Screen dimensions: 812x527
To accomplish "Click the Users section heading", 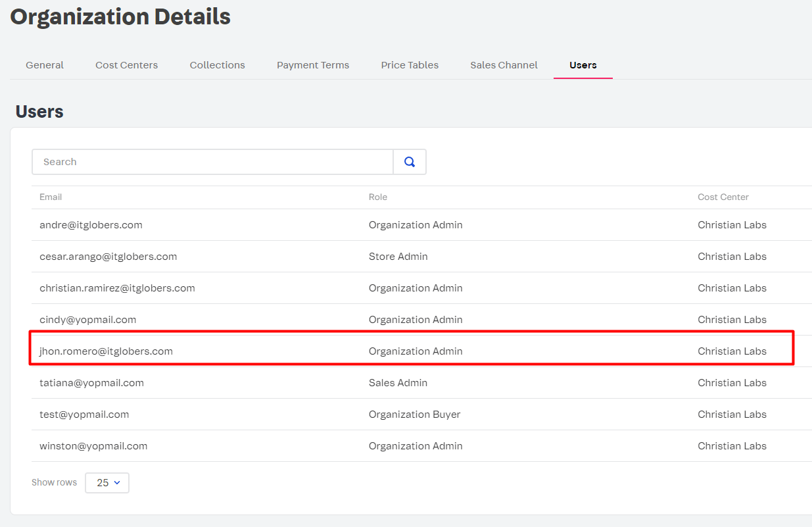I will click(x=39, y=111).
